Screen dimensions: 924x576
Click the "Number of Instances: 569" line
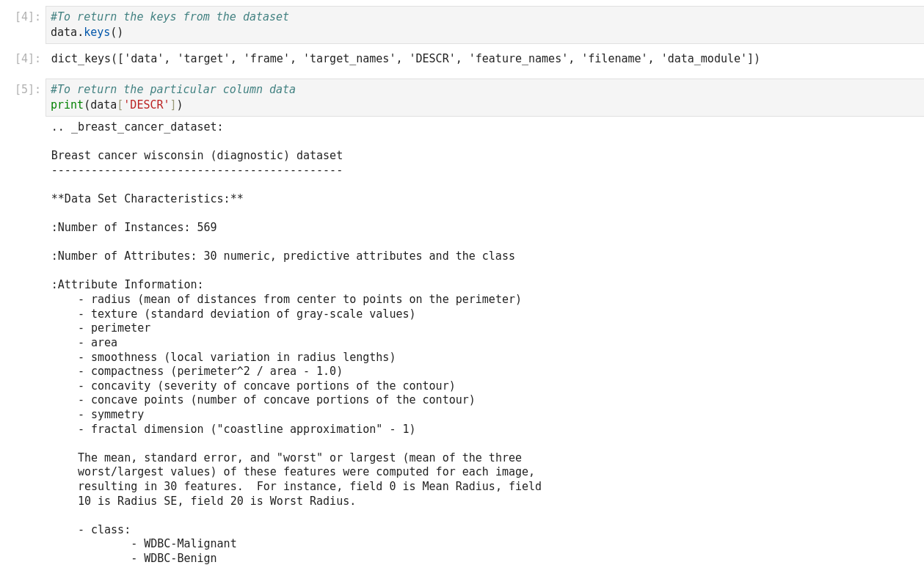(134, 227)
